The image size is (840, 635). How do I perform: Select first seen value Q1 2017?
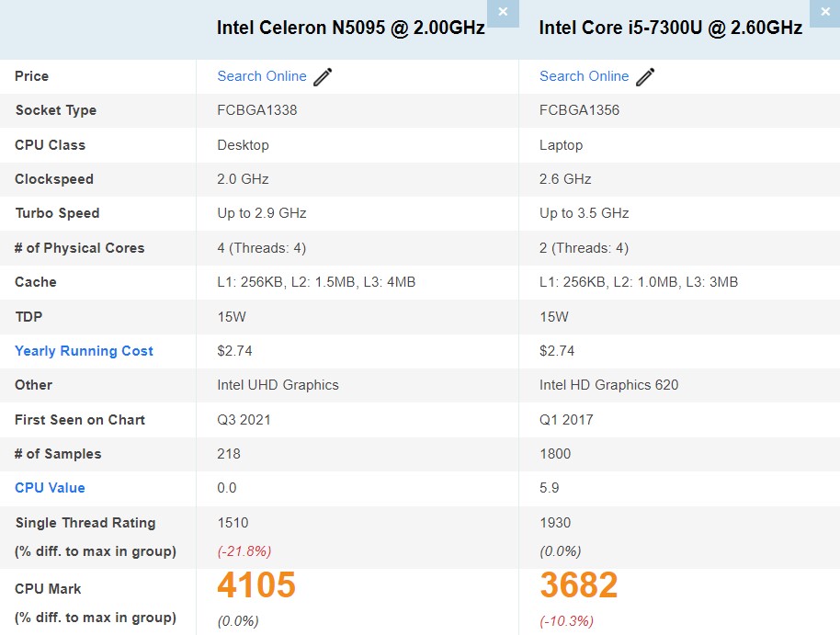566,420
